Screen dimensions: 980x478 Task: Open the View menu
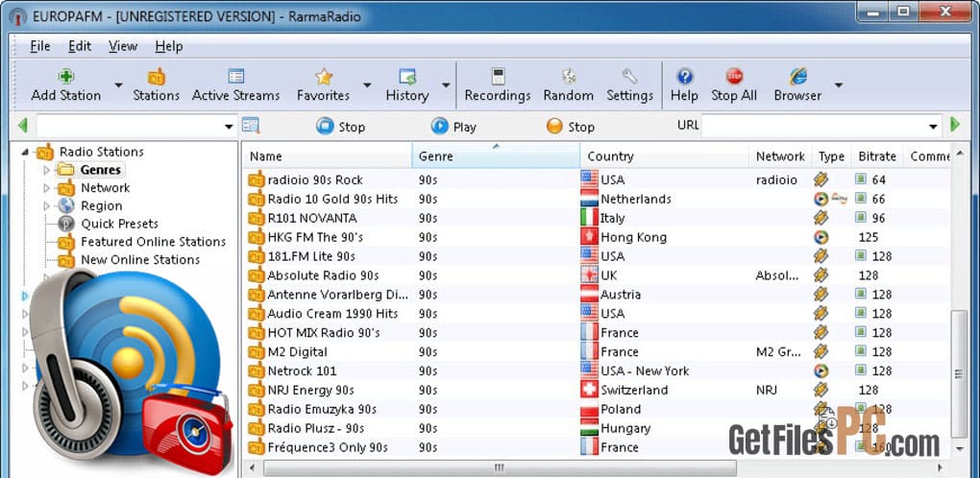tap(123, 46)
